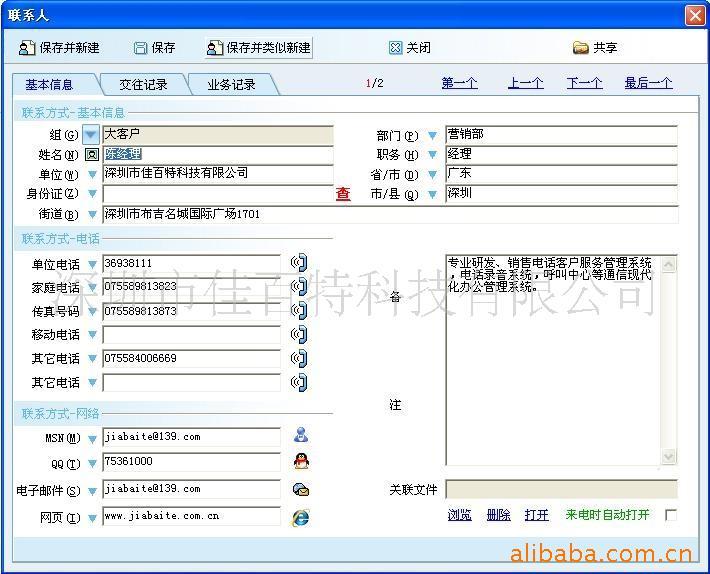Screen dimensions: 710x574
Task: Click the QQ number field 75361000
Action: pos(192,462)
